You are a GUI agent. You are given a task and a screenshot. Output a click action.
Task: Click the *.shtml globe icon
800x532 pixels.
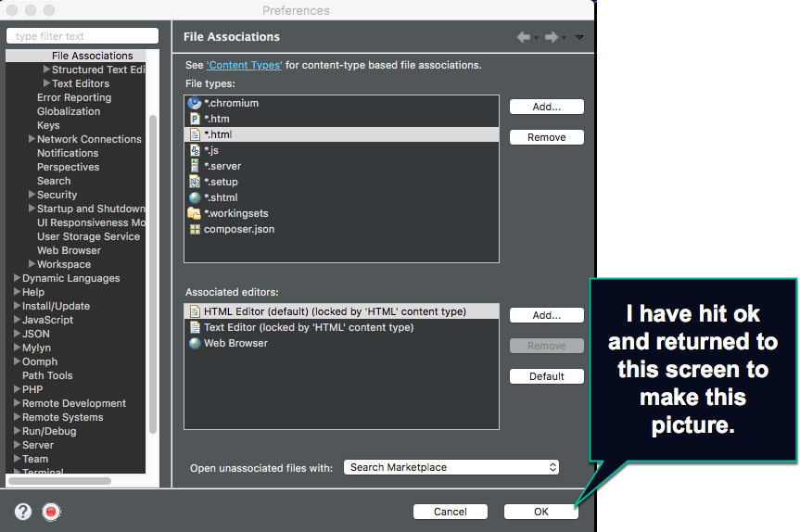pos(195,198)
